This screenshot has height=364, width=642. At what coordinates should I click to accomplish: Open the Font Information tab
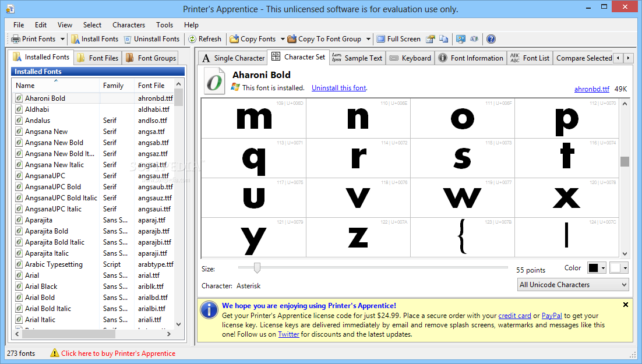pos(471,58)
